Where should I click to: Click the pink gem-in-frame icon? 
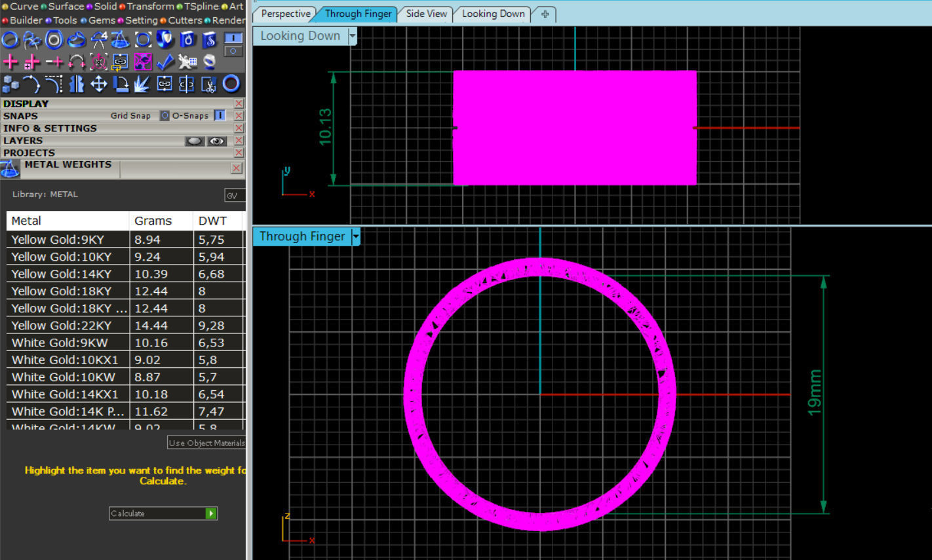[x=99, y=62]
